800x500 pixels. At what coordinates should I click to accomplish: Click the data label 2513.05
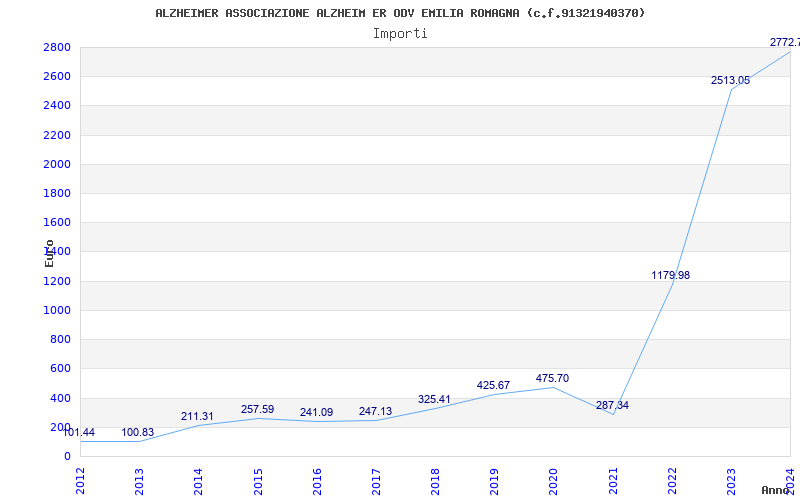click(731, 81)
